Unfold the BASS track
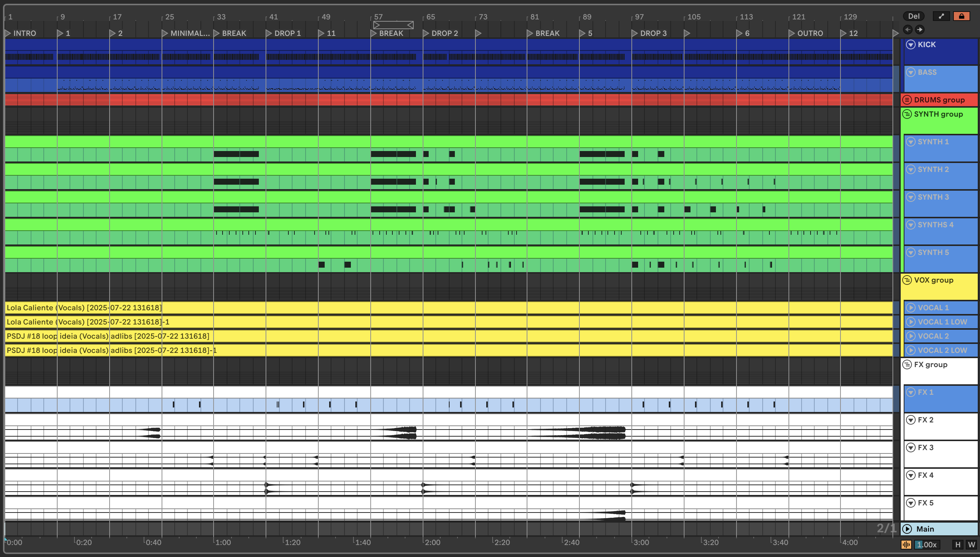The width and height of the screenshot is (980, 557). point(911,72)
